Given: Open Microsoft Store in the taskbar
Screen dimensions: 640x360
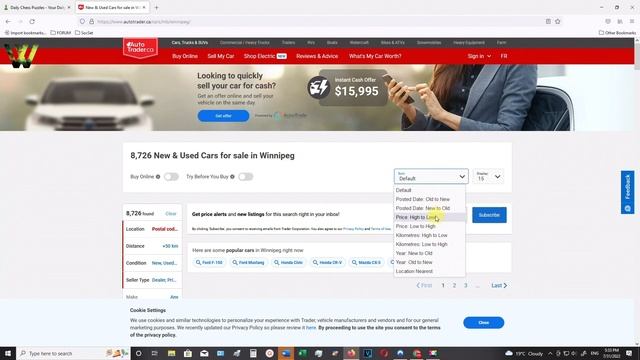Looking at the screenshot, I should pos(188,353).
